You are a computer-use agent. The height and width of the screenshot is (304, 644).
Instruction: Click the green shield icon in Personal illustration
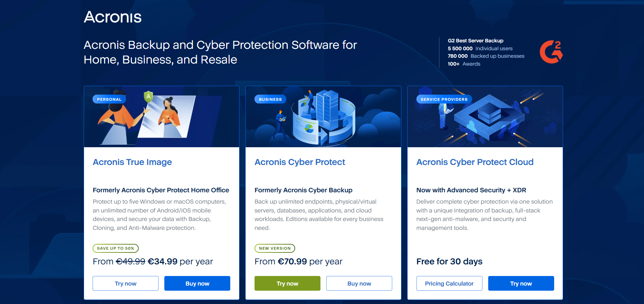pyautogui.click(x=148, y=97)
